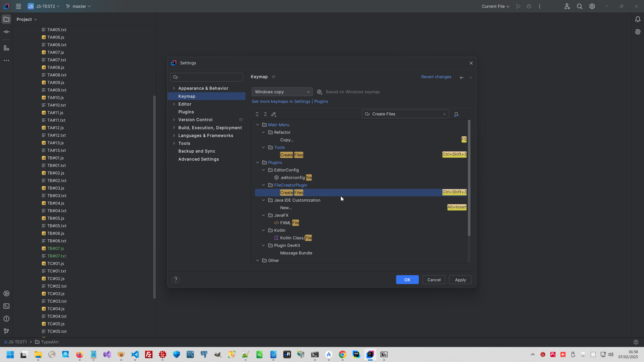Open the Notifications bell icon
This screenshot has width=644, height=362.
click(x=637, y=19)
